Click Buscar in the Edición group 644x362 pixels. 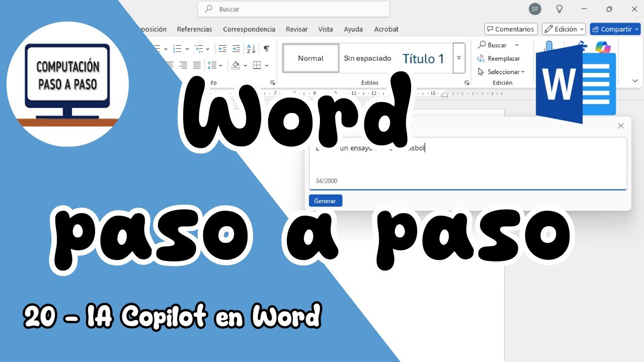pos(493,45)
